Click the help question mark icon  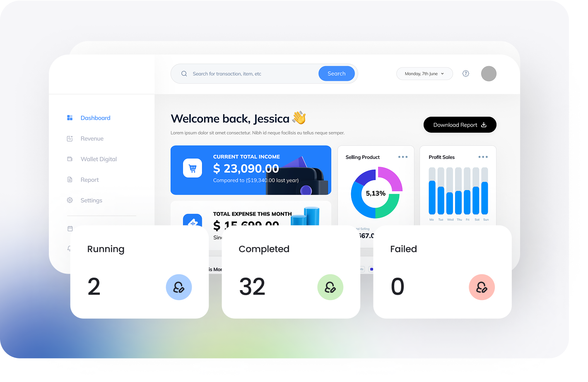point(466,74)
